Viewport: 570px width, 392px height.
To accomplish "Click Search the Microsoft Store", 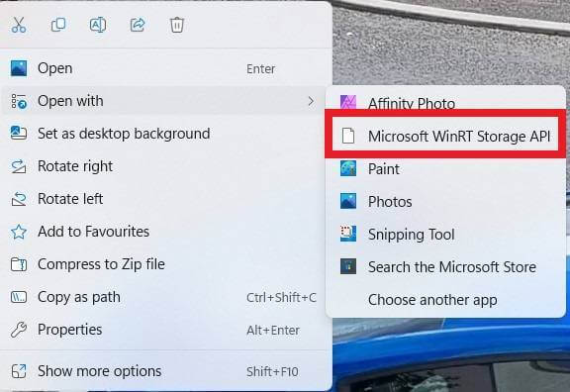I will coord(445,267).
